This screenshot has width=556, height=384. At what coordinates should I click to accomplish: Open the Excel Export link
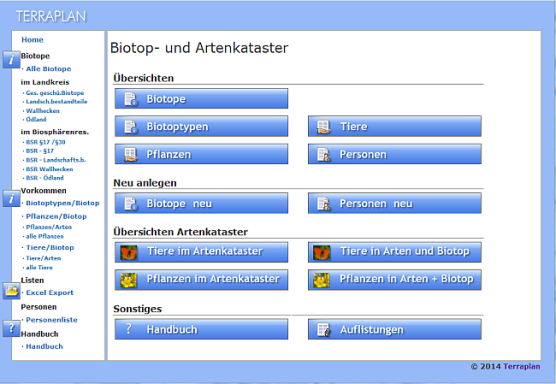point(50,293)
